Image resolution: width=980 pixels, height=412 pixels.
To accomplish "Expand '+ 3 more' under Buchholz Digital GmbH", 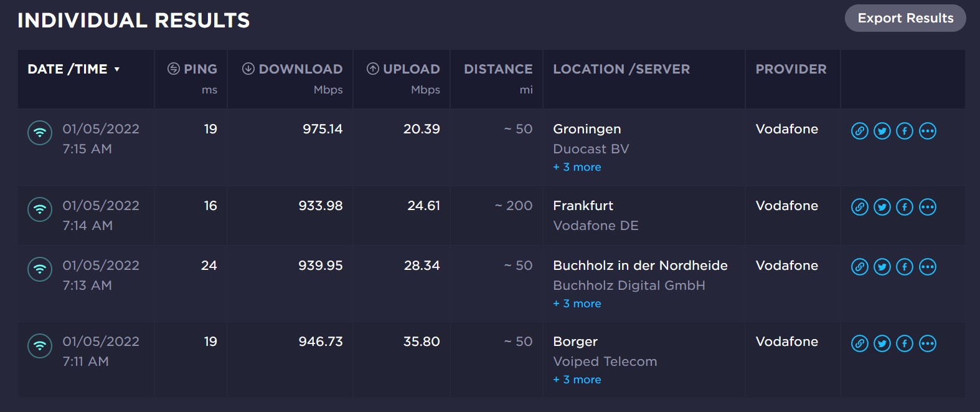I will tap(577, 304).
